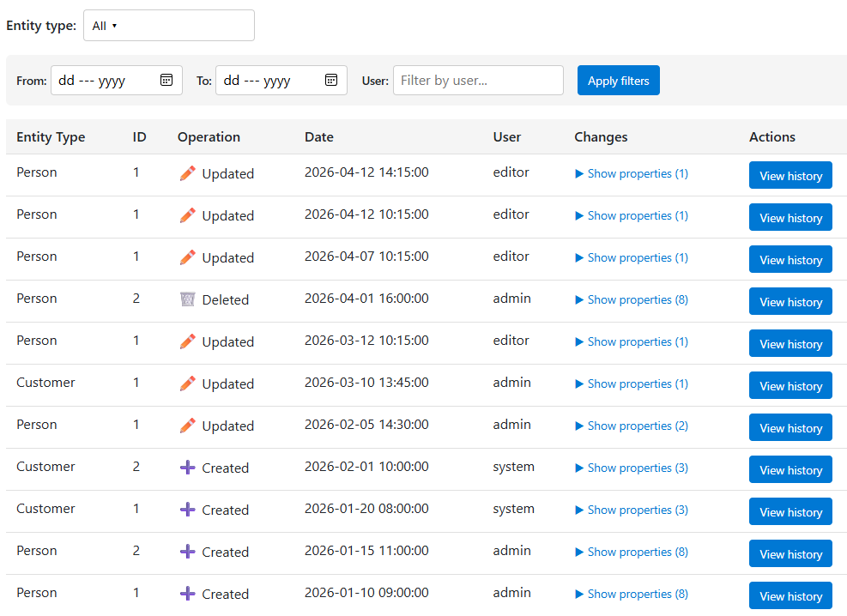The width and height of the screenshot is (847, 616).
Task: Expand Show properties (2) for 2026-02-05
Action: pyautogui.click(x=632, y=426)
